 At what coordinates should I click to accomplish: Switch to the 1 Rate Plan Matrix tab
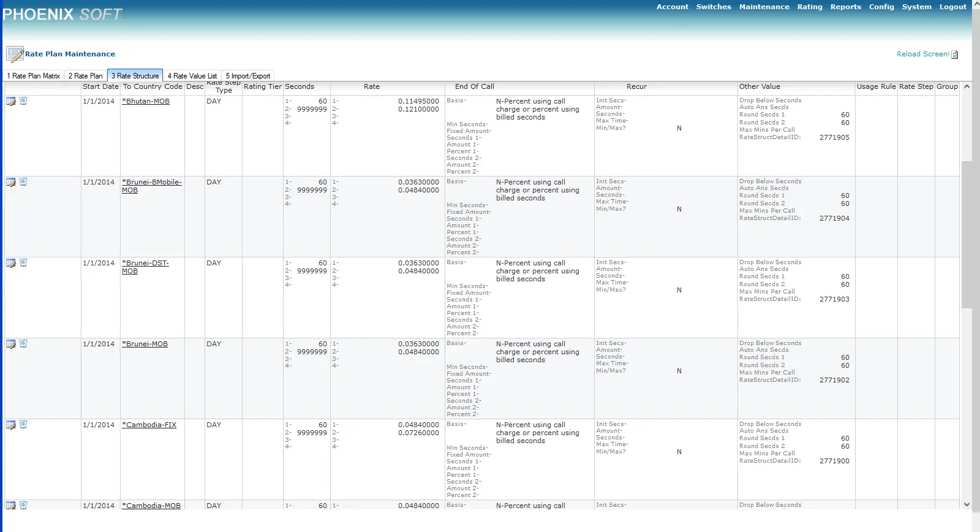34,76
